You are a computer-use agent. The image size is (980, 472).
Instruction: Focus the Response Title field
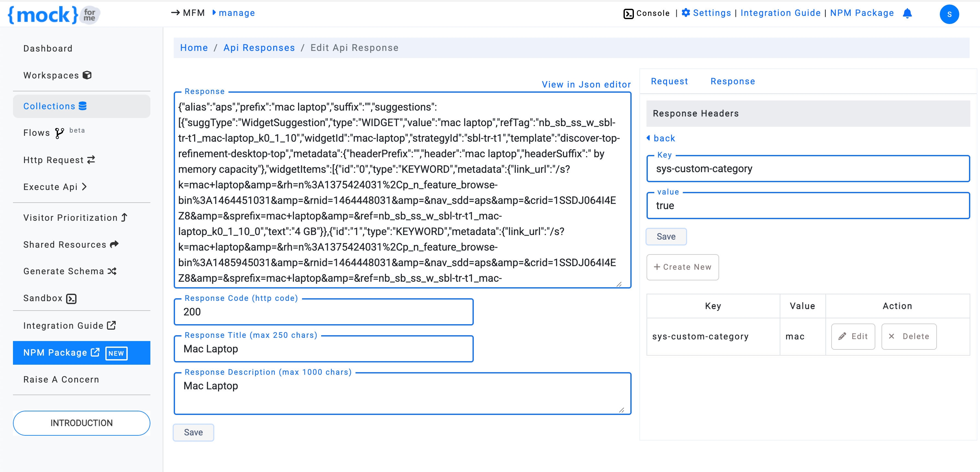tap(323, 349)
